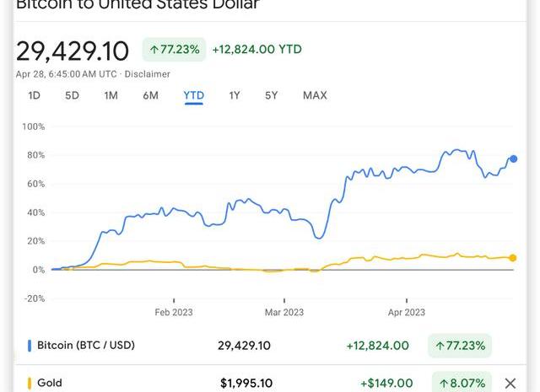Click the blue Bitcoin legend color bar
Viewport: 540px width, 392px height.
30,346
